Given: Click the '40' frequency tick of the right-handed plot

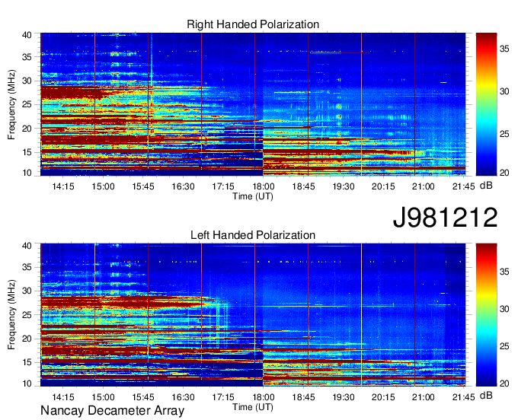Looking at the screenshot, I should tap(27, 35).
